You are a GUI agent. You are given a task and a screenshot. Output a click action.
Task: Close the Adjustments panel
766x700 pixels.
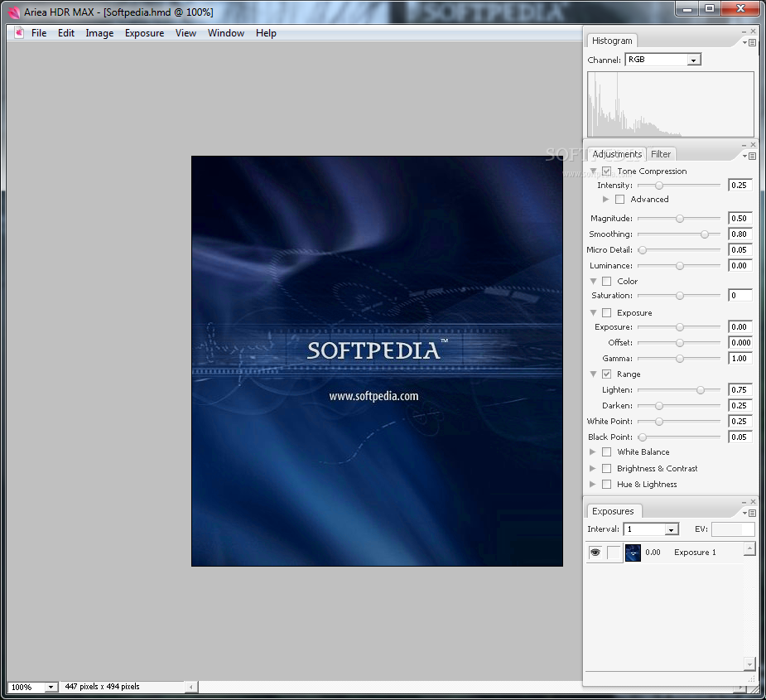(754, 145)
